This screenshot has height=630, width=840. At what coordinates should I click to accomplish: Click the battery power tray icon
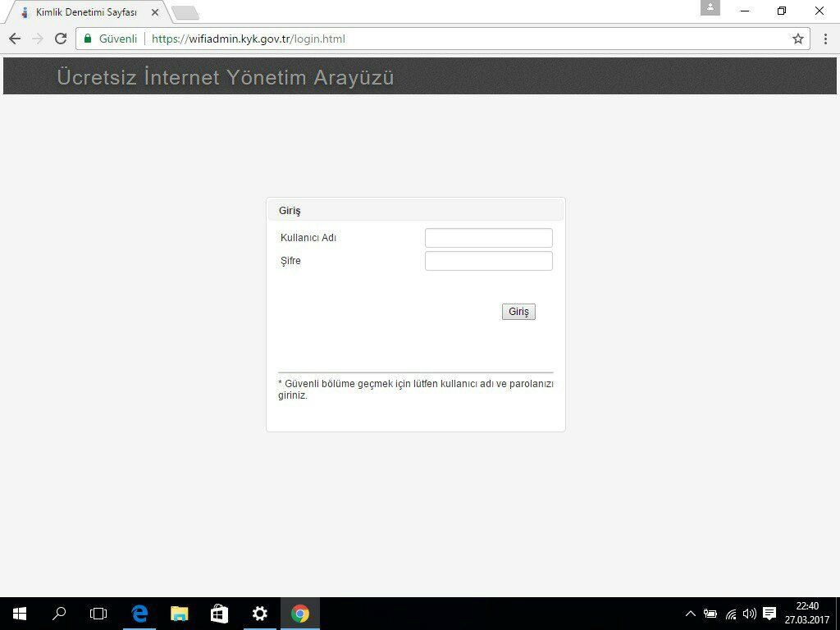[710, 614]
